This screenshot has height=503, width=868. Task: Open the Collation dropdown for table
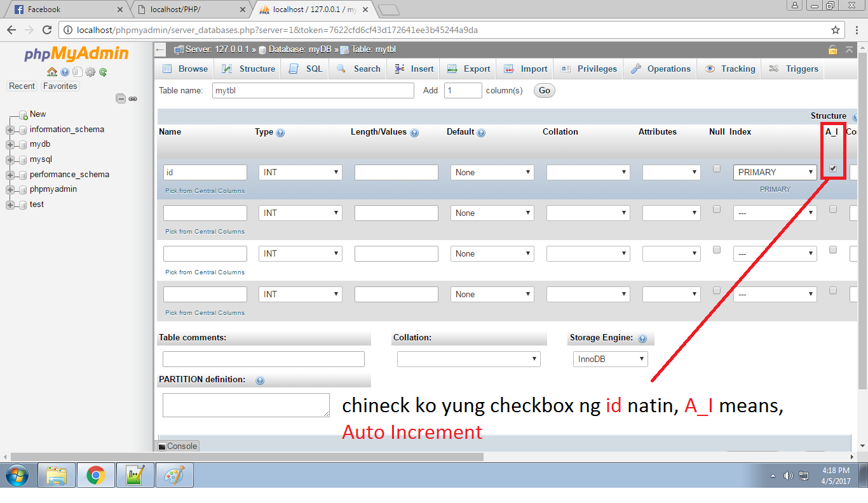(468, 359)
